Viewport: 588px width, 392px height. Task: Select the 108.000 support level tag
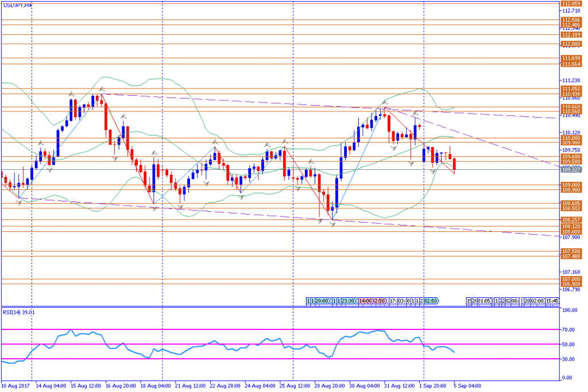pos(571,232)
